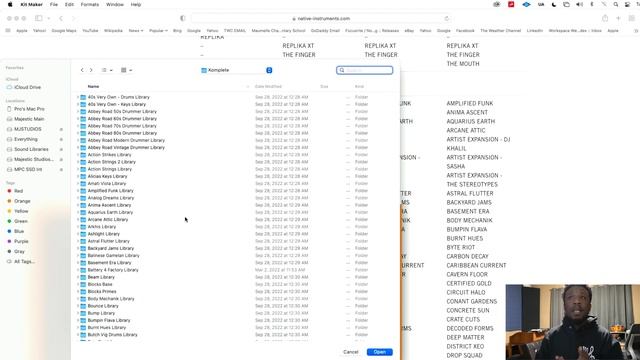This screenshot has width=640, height=360.
Task: Expand Analog Dreams Library folder
Action: click(78, 198)
